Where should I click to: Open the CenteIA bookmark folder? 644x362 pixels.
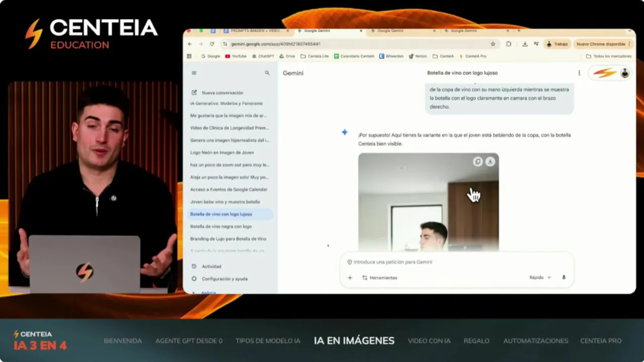point(443,56)
